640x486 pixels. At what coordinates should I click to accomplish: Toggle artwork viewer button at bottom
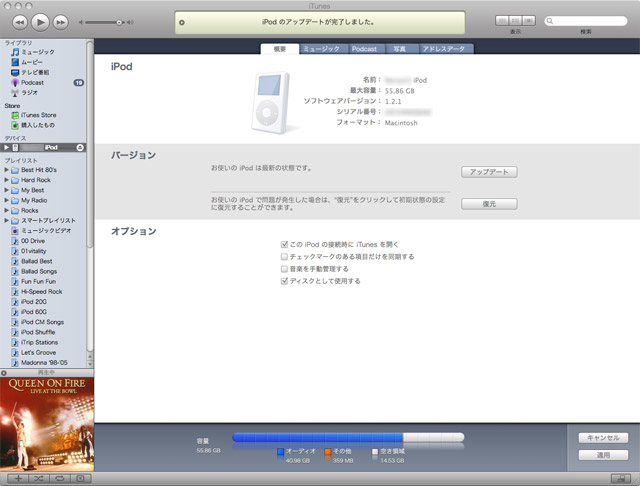pos(80,478)
